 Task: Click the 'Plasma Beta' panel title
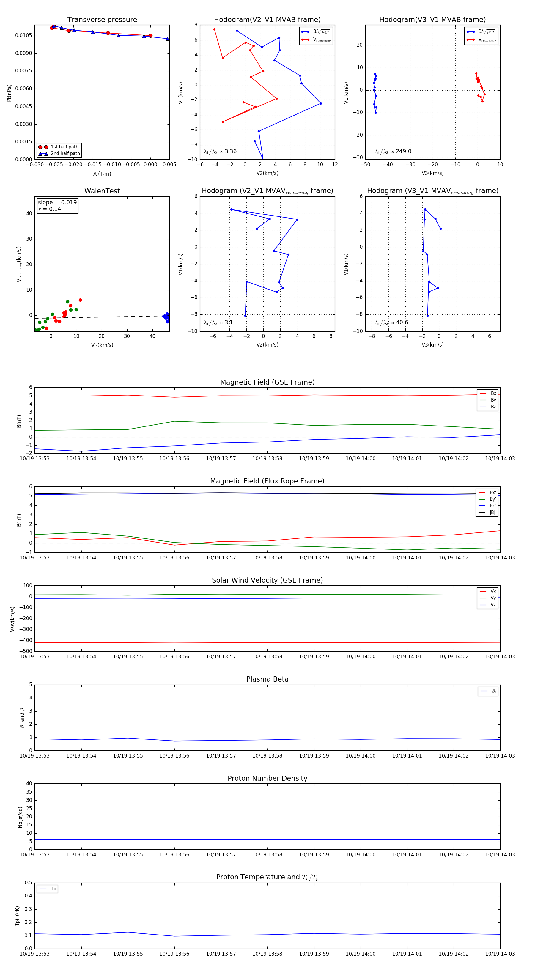click(x=267, y=679)
